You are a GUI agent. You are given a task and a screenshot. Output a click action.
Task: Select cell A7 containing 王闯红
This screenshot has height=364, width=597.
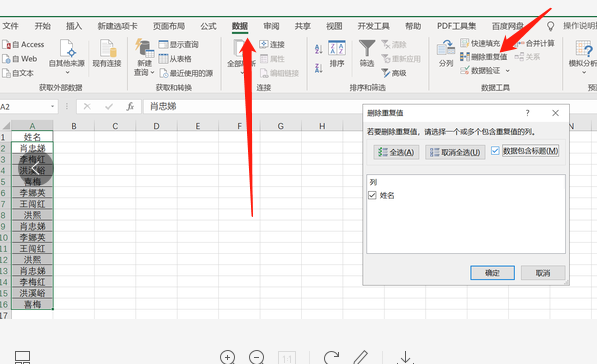click(32, 204)
